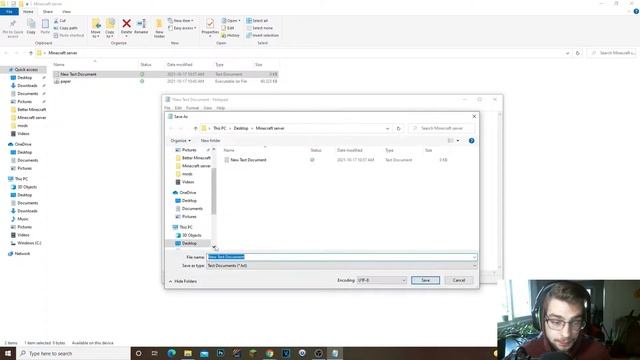Open Microsoft Edge from the taskbar
This screenshot has height=360, width=640.
[171, 353]
